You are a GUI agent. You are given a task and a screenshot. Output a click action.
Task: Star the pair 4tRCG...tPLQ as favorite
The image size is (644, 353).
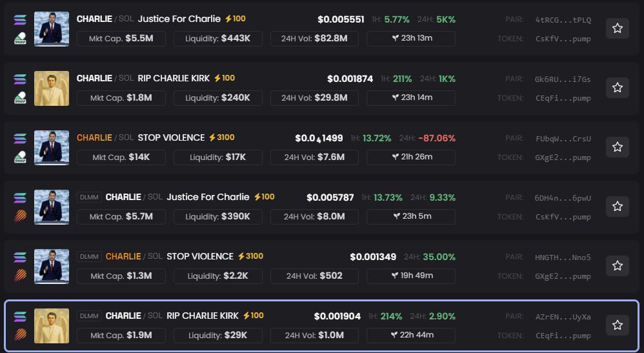(617, 28)
